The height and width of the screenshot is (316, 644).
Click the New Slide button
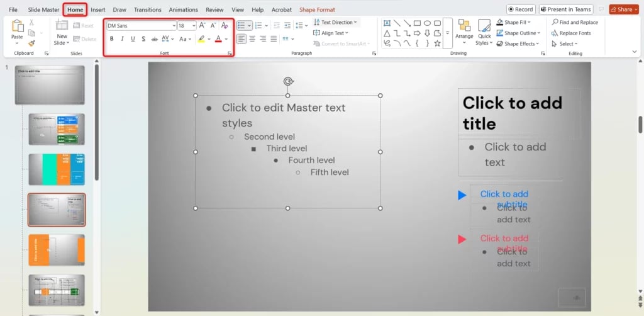pyautogui.click(x=62, y=32)
